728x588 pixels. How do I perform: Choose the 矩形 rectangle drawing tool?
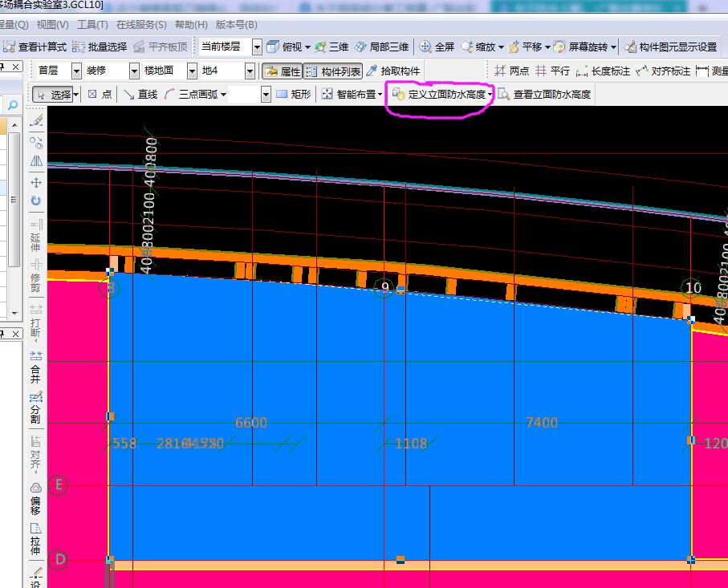(x=293, y=95)
